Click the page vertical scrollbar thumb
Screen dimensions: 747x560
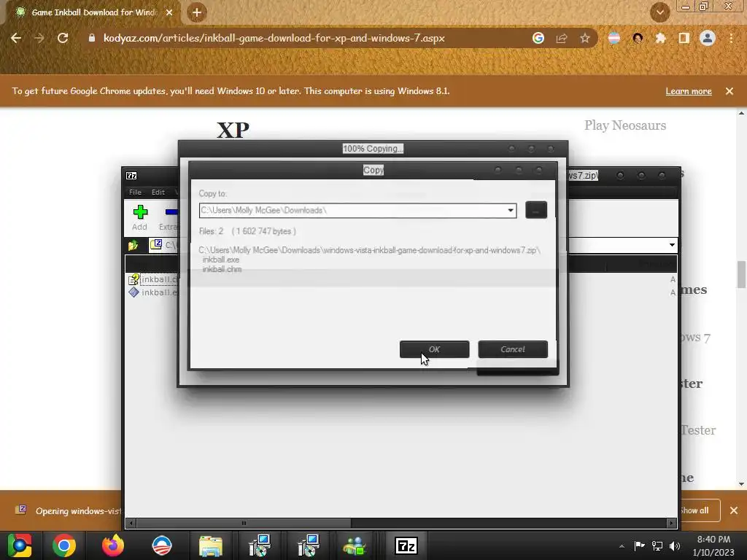741,274
